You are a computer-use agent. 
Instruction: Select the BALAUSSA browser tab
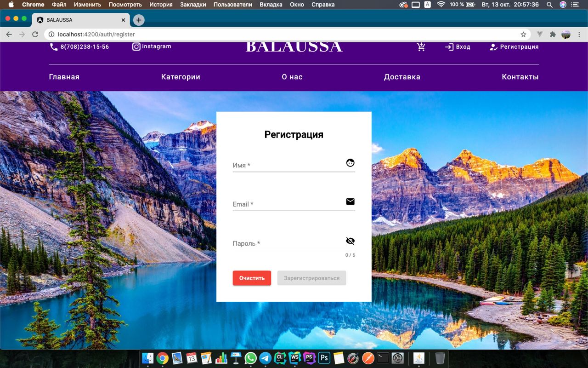coord(81,20)
